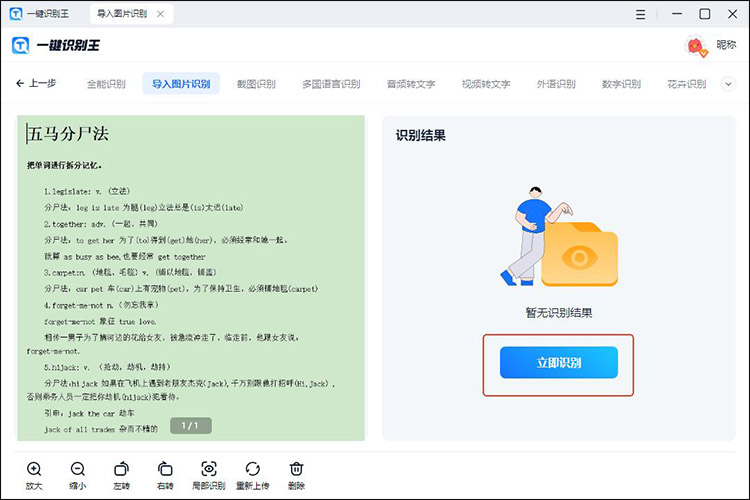This screenshot has height=500, width=750.
Task: Select the 导入图片识别 mode tab
Action: (181, 84)
